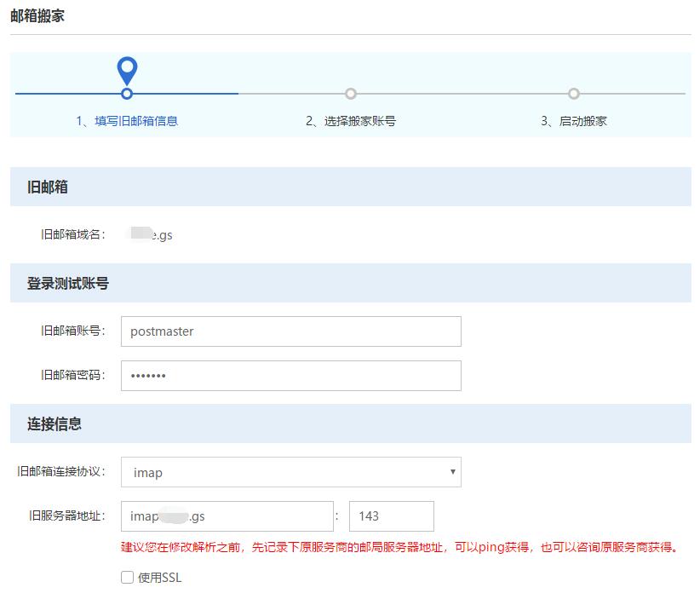The width and height of the screenshot is (700, 599).
Task: Click the blue location pin icon on step 1
Action: 127,71
